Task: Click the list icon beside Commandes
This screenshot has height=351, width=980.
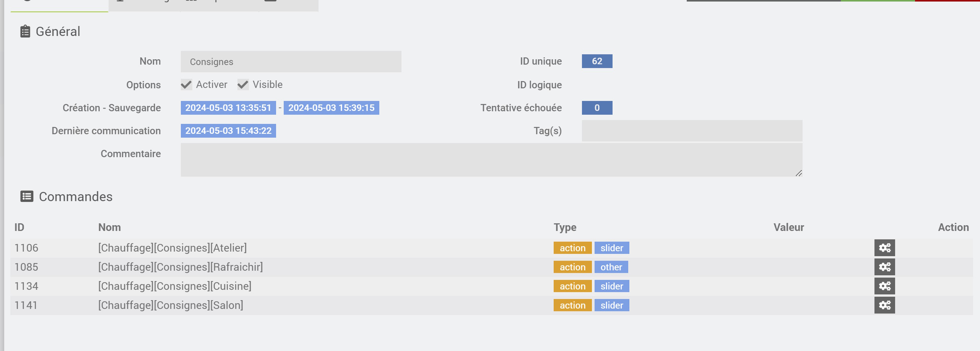Action: pos(27,197)
